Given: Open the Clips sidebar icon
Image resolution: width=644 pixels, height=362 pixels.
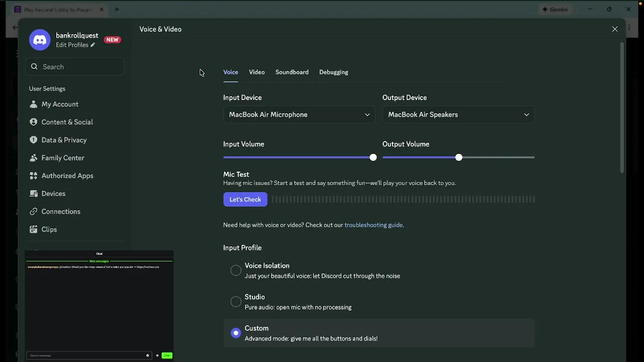Looking at the screenshot, I should [34, 229].
